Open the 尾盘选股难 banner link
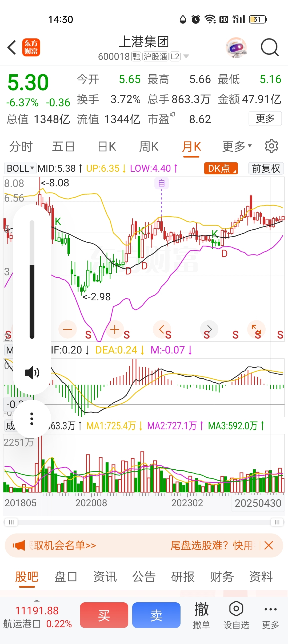 pyautogui.click(x=212, y=545)
